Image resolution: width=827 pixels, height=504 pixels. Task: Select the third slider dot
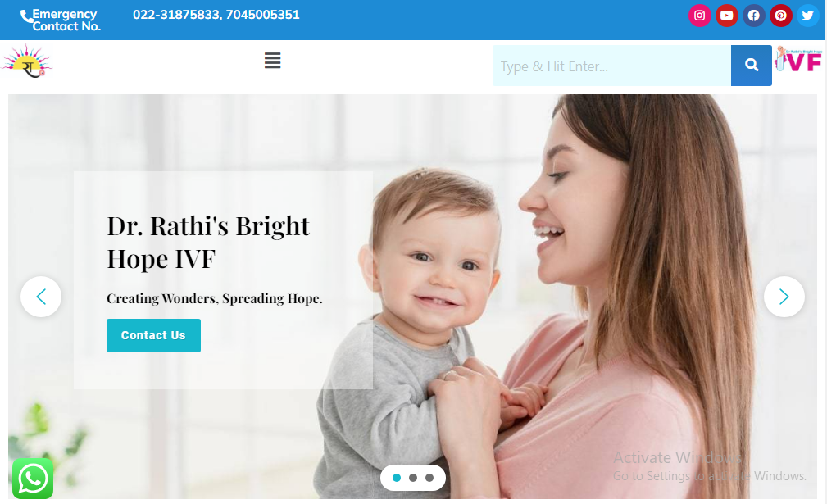[429, 478]
